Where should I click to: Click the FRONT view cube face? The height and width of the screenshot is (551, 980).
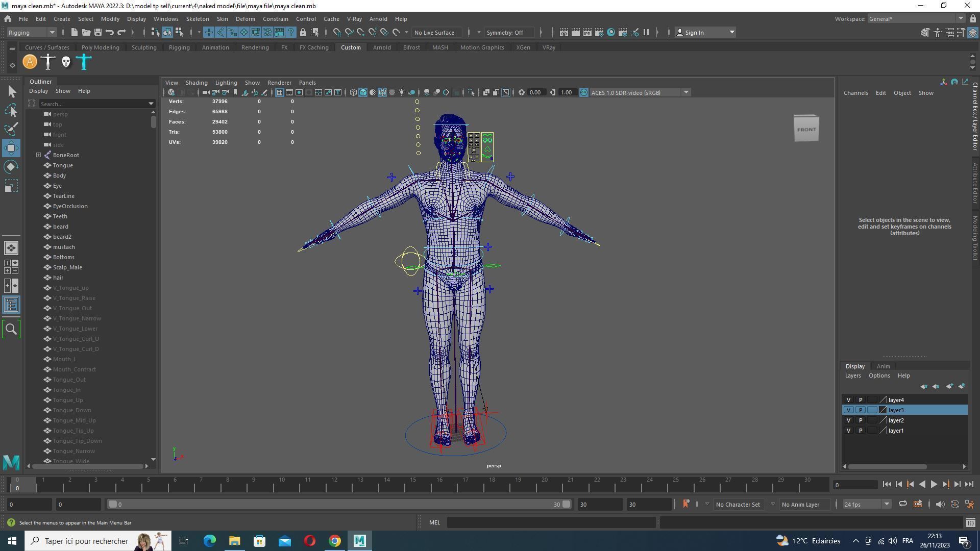(806, 130)
